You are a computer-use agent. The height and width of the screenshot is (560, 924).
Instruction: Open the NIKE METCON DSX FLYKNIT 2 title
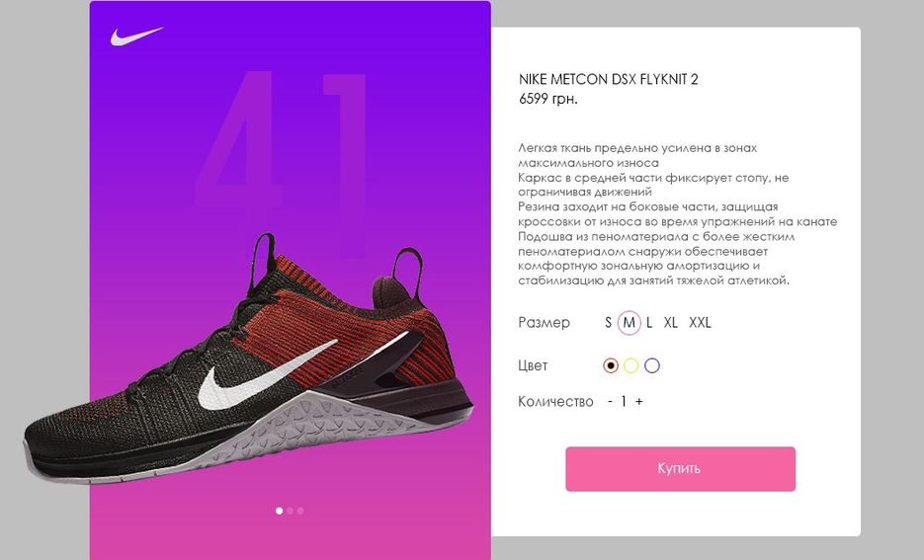tap(608, 79)
